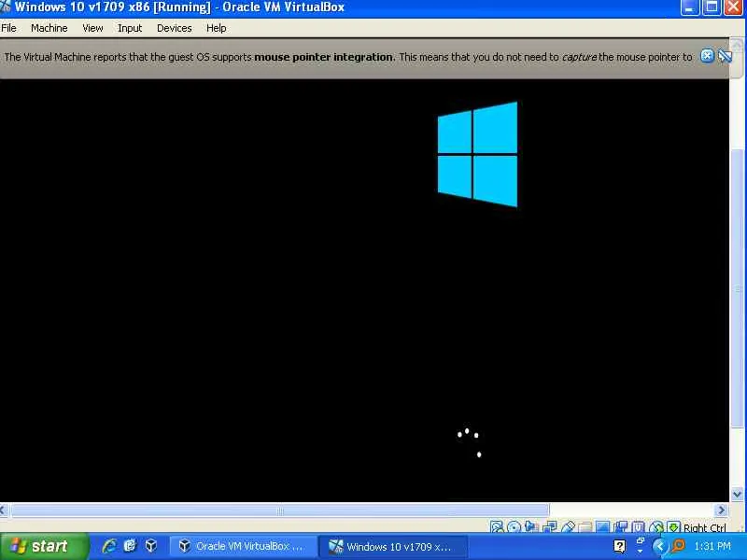Click the horizontal scrollbar thumb

pyautogui.click(x=280, y=511)
